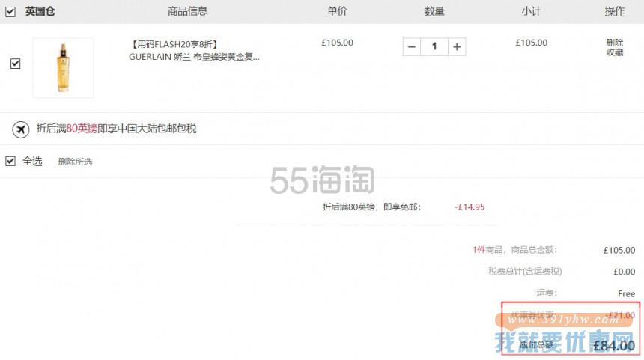Click 收藏 to save the item
Image resolution: width=644 pixels, height=360 pixels.
(x=615, y=52)
